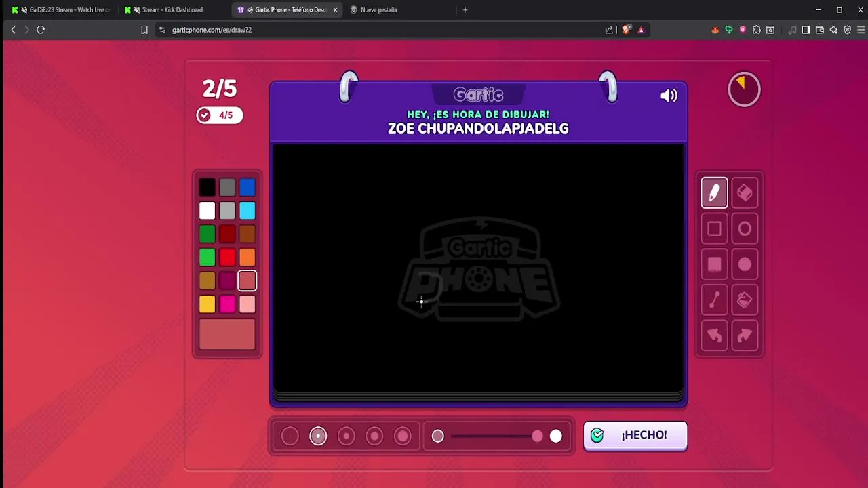Pick the white color swatch
The height and width of the screenshot is (488, 868).
point(208,211)
